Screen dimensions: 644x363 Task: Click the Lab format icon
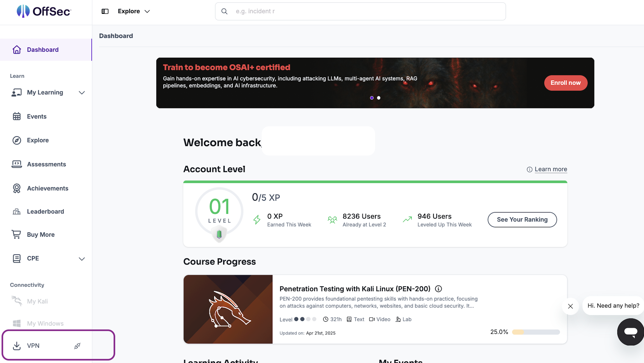click(x=398, y=319)
